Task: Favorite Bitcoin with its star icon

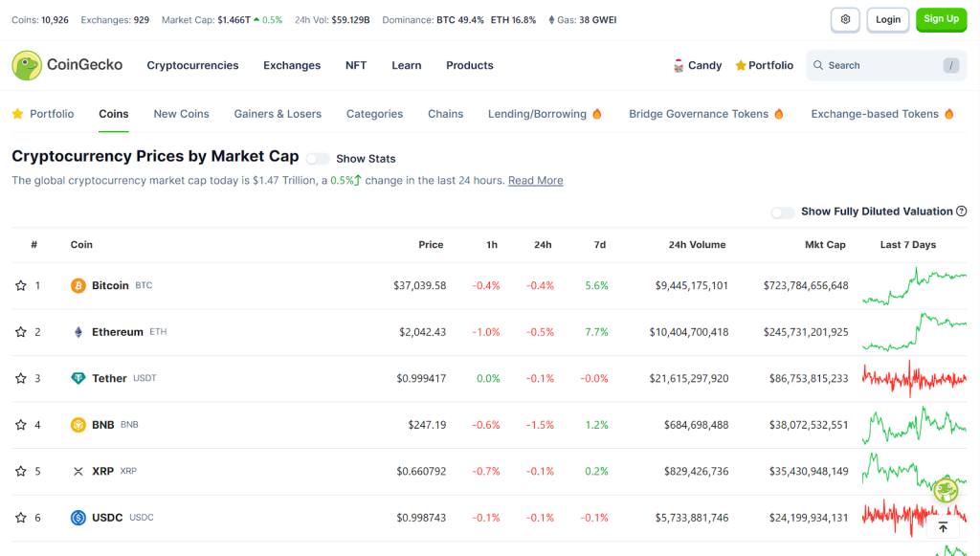Action: [x=21, y=285]
